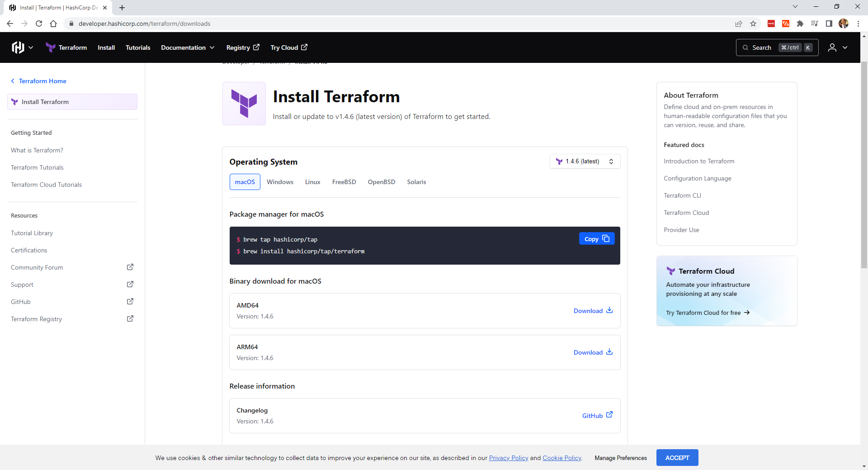Copy the brew install commands
The width and height of the screenshot is (868, 470).
pos(596,239)
